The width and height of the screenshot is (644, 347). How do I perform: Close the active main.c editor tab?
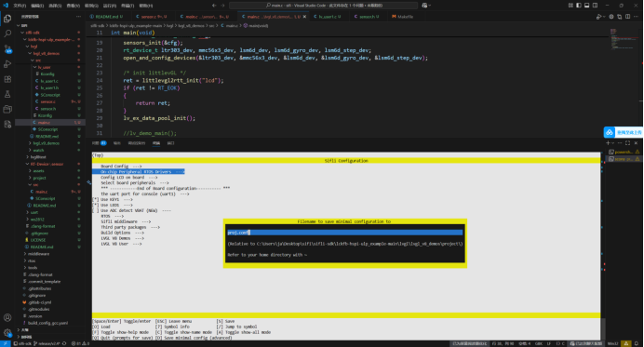[x=304, y=17]
